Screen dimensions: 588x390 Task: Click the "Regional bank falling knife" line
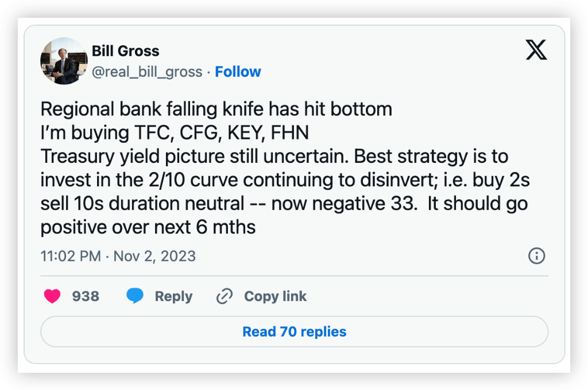[216, 109]
